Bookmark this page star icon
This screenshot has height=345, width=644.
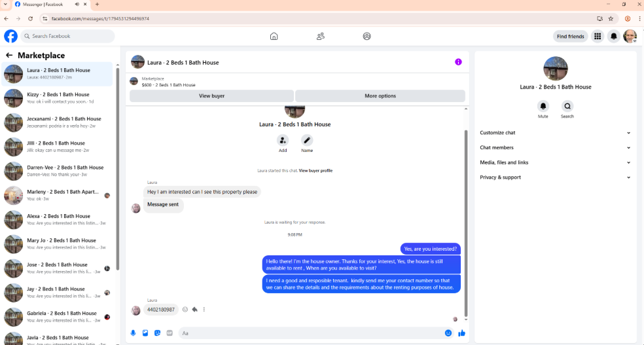(611, 18)
